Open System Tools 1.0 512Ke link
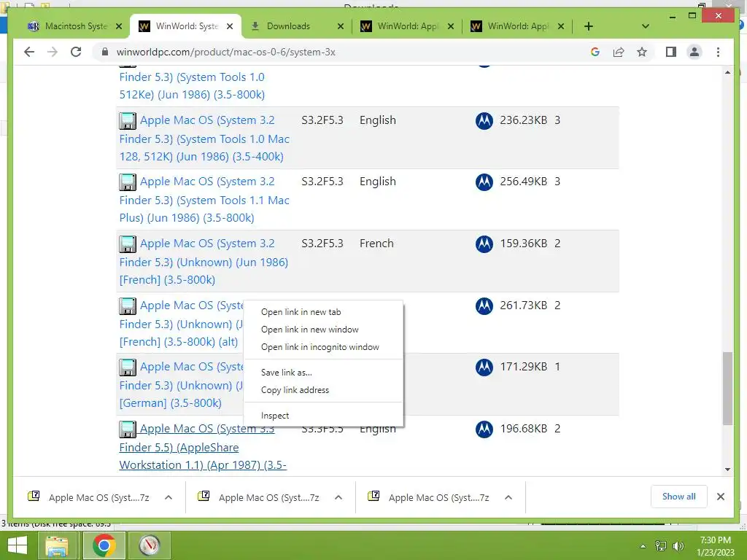The image size is (747, 560). point(192,86)
